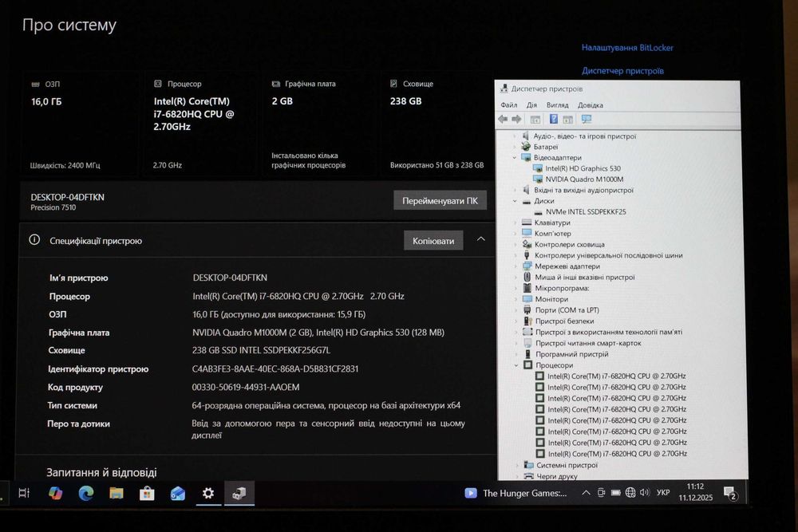The height and width of the screenshot is (532, 798).
Task: Click the Settings gear on the taskbar
Action: [x=208, y=493]
